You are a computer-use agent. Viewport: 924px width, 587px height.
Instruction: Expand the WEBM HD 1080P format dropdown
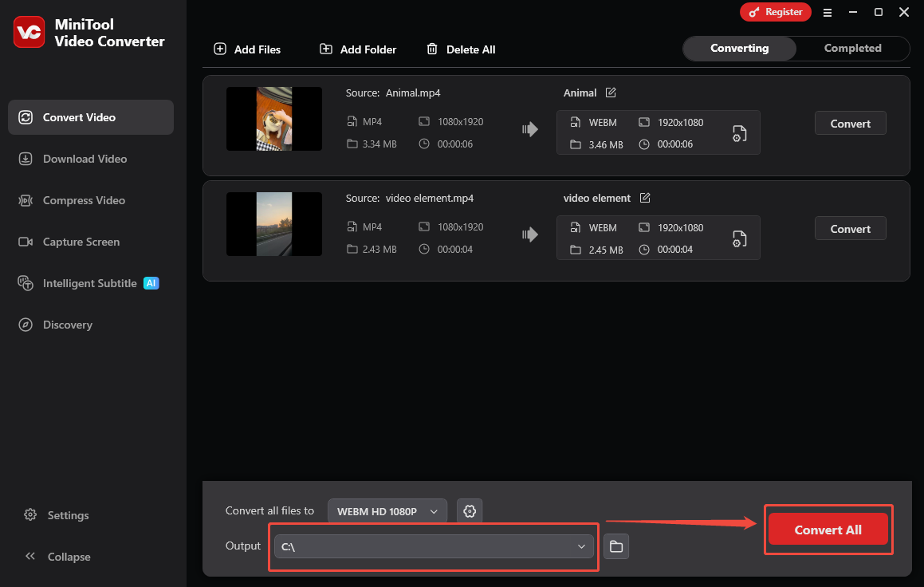[387, 510]
